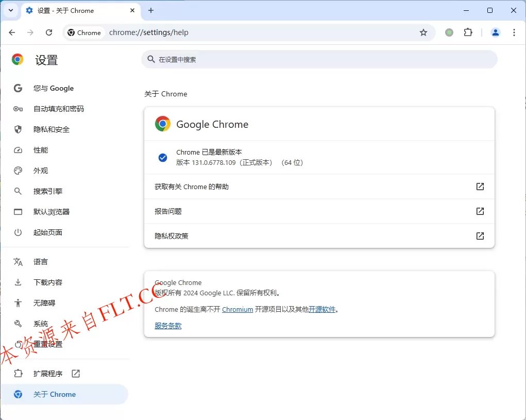Click the external-link icon beside 扩展程序
The image size is (526, 420).
click(76, 374)
